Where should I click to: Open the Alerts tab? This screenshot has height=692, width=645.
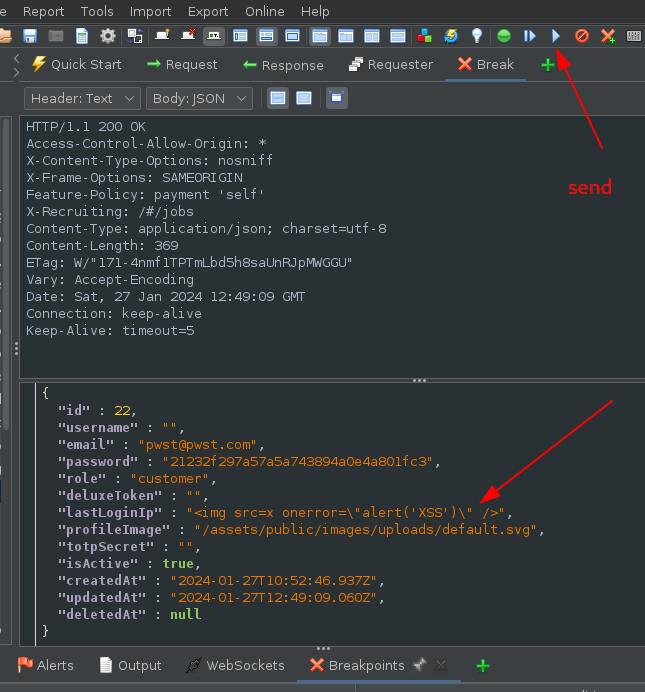click(45, 665)
